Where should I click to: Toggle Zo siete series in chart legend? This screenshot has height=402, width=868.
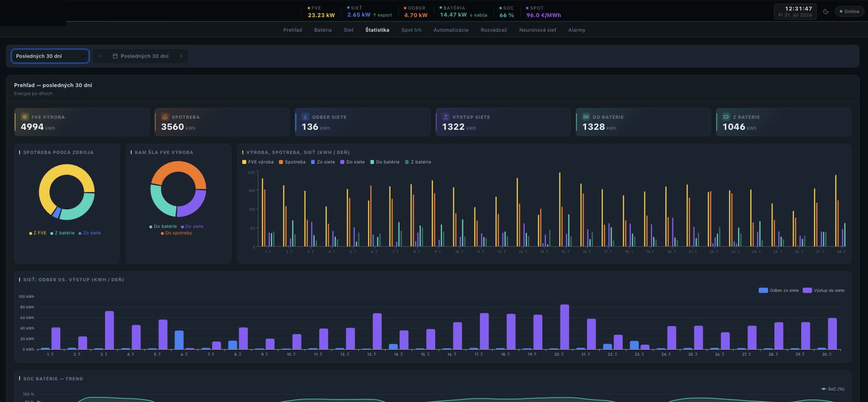click(323, 162)
